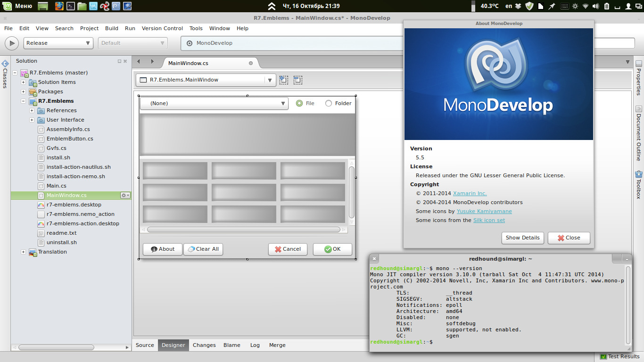Open the Classes side pad icon

pyautogui.click(x=5, y=64)
